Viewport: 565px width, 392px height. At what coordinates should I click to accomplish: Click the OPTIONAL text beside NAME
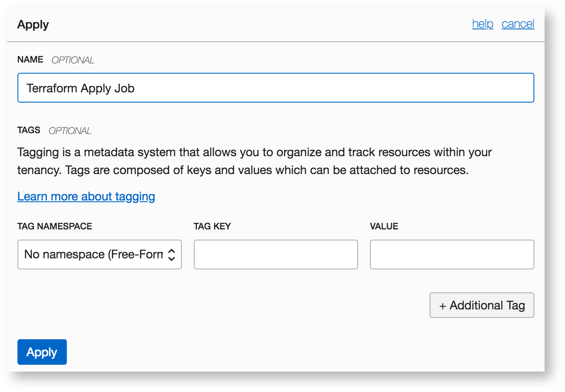pos(73,60)
